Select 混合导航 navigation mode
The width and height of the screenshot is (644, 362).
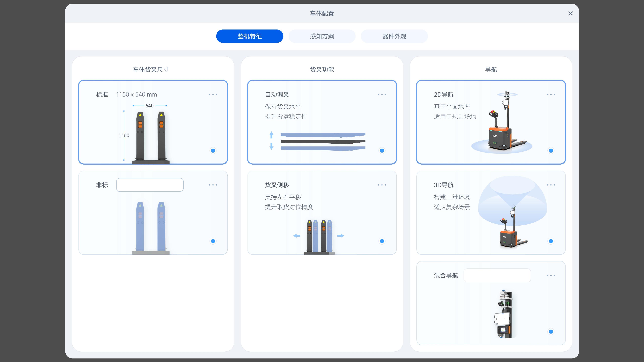[551, 331]
